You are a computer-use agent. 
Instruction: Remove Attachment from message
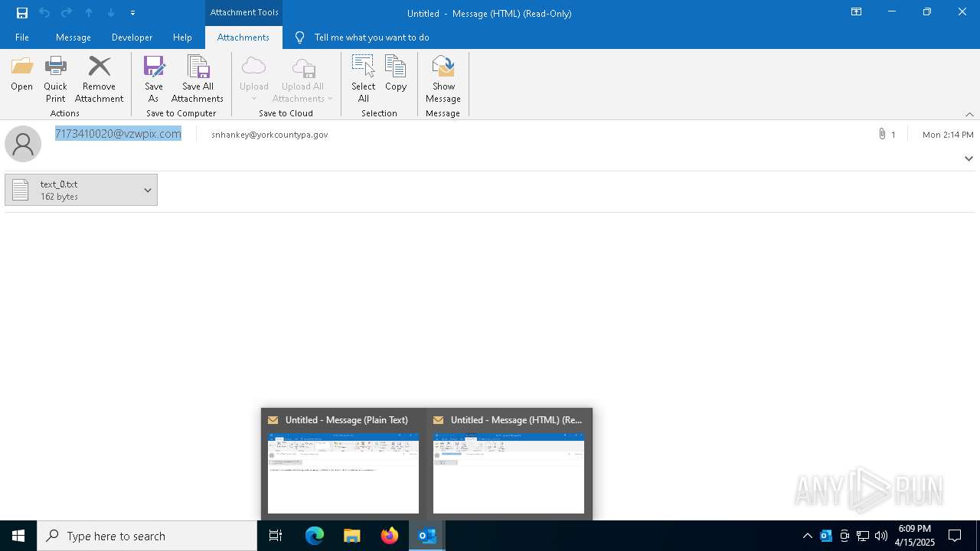(x=99, y=79)
